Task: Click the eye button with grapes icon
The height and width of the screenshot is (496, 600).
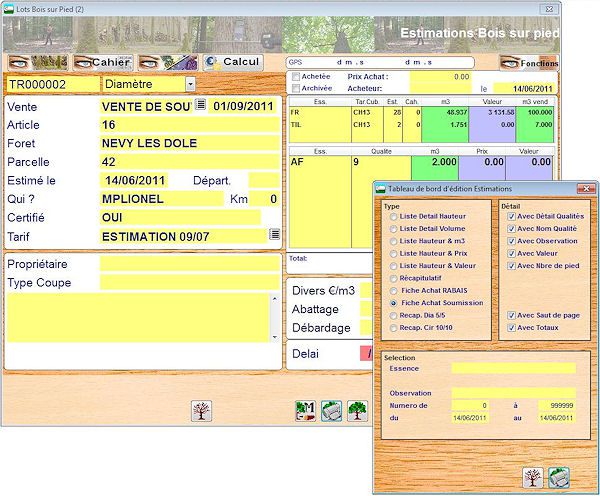Action: (x=168, y=62)
